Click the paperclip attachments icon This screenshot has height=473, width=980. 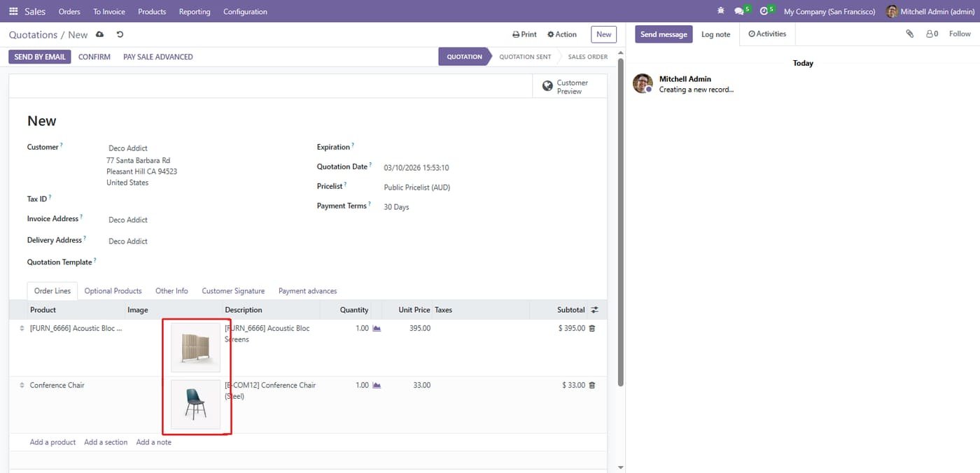(x=910, y=34)
